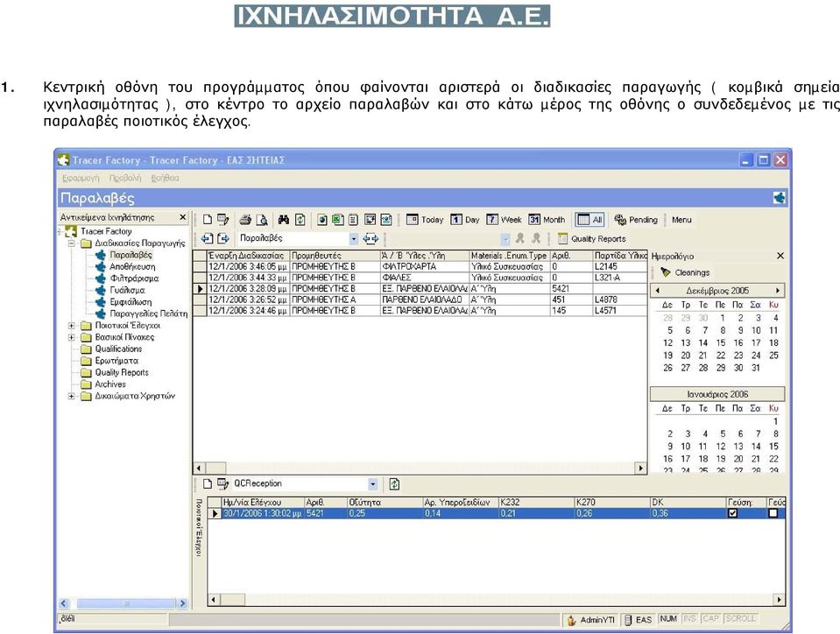Select Εμφιάλωση in the tree
Screen dimensions: 840x634
131,302
